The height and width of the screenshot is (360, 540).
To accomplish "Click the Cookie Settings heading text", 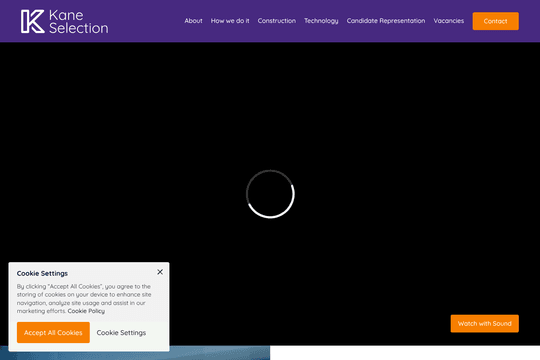I will pos(42,273).
